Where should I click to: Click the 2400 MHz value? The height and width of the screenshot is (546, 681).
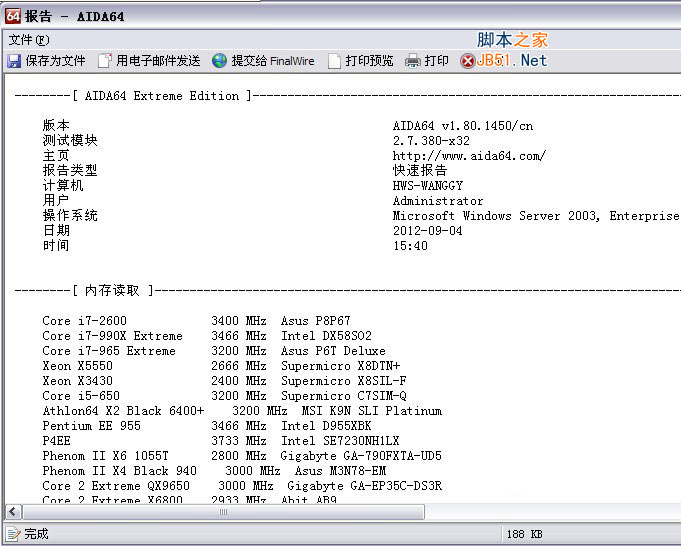coord(238,381)
